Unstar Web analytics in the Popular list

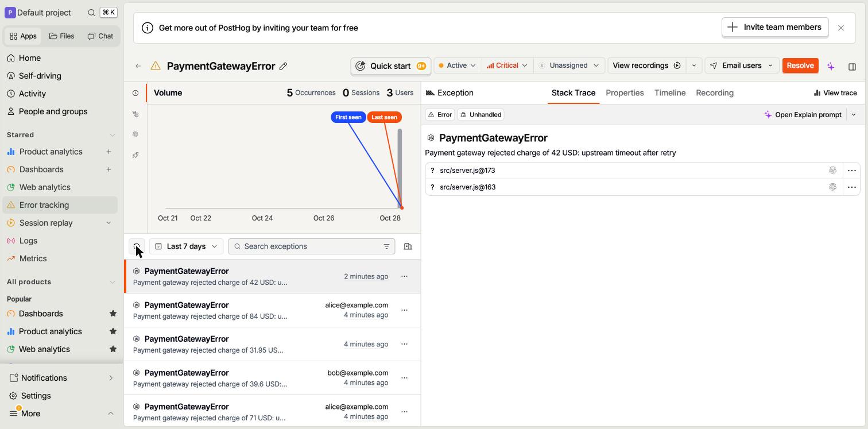113,349
